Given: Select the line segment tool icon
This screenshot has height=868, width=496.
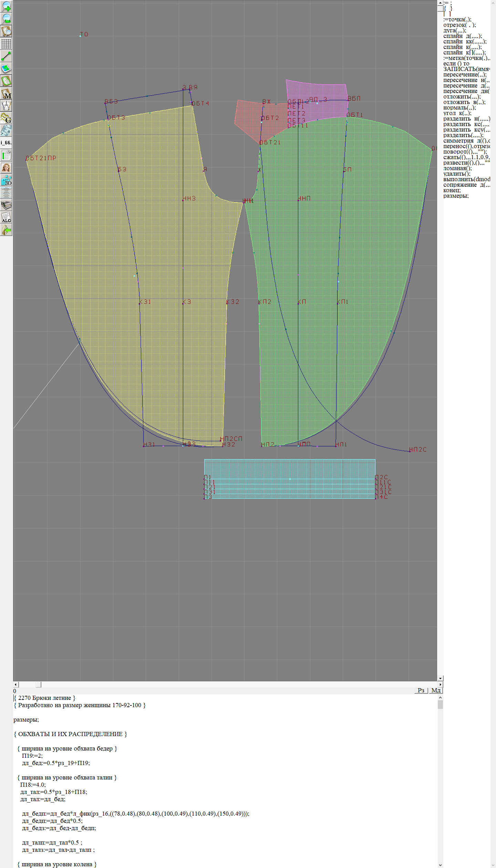Looking at the screenshot, I should [6, 56].
